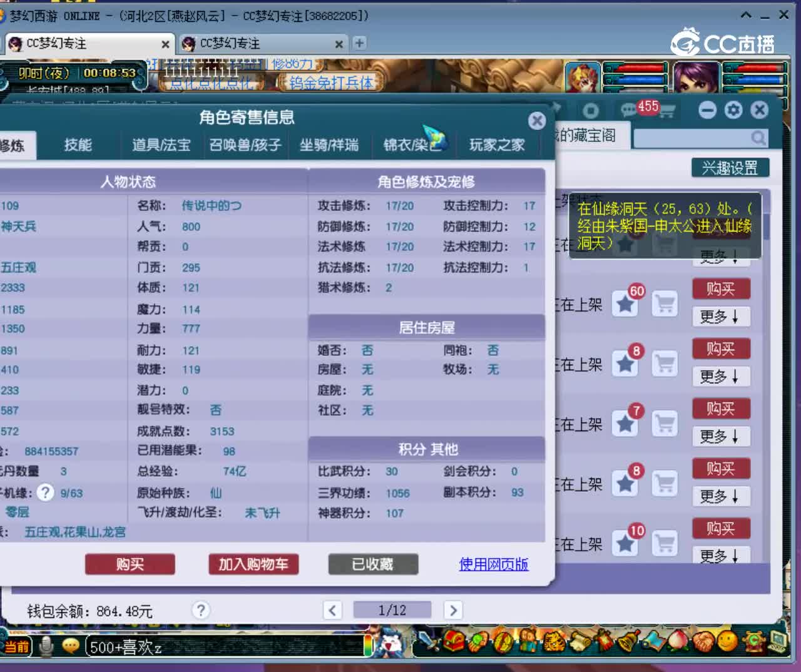Add the 10-favorites listing to cart
Screen dimensions: 801x672
(x=665, y=544)
